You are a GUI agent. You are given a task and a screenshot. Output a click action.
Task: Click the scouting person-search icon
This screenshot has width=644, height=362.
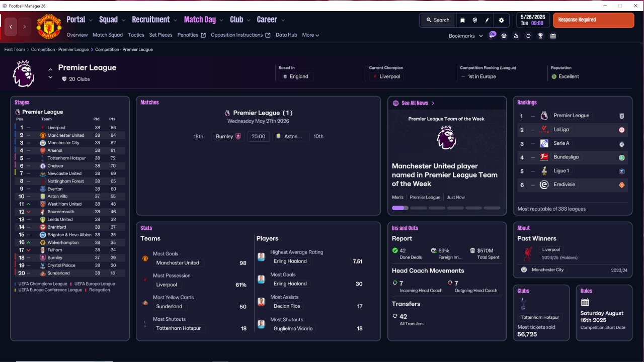pyautogui.click(x=516, y=36)
